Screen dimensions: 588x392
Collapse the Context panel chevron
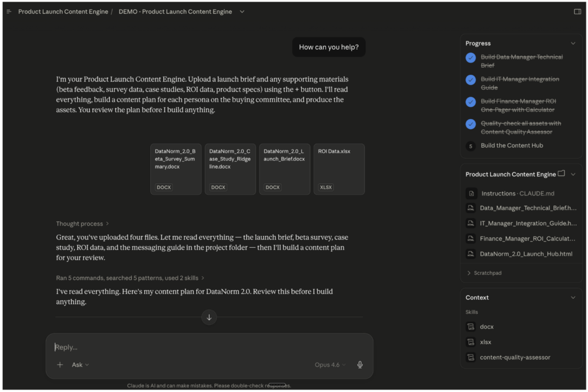(x=573, y=297)
